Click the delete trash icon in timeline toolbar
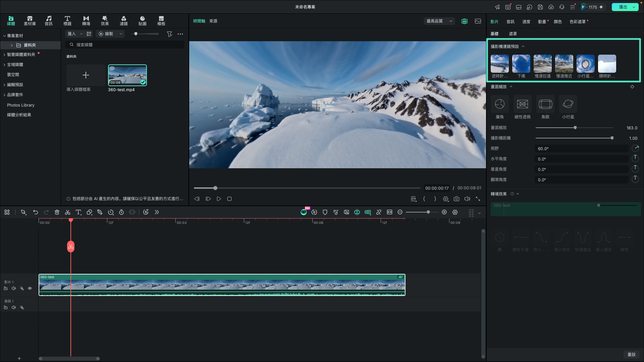 [x=57, y=212]
